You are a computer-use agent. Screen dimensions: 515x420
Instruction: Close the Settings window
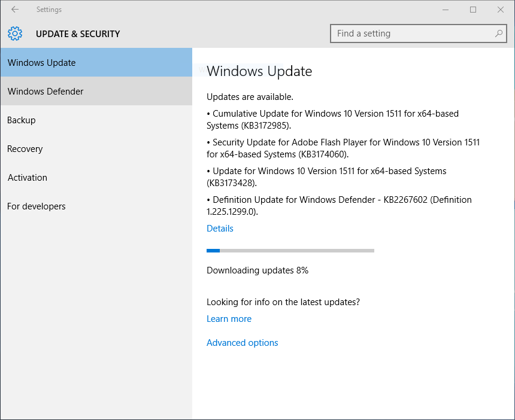501,10
